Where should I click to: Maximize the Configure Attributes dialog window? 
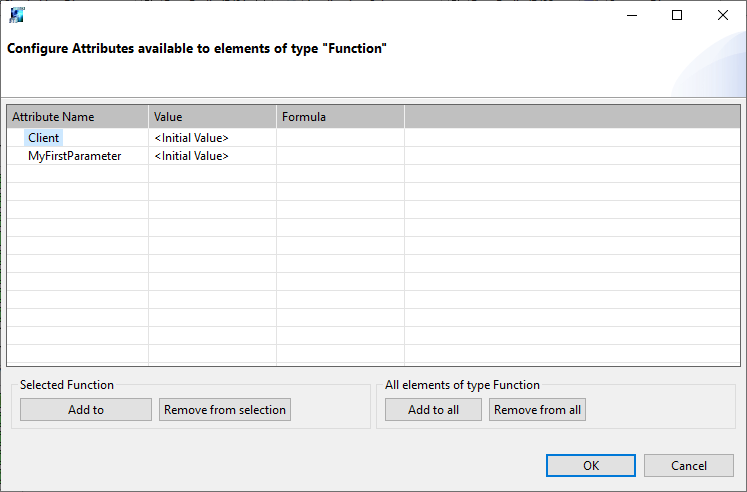click(677, 15)
